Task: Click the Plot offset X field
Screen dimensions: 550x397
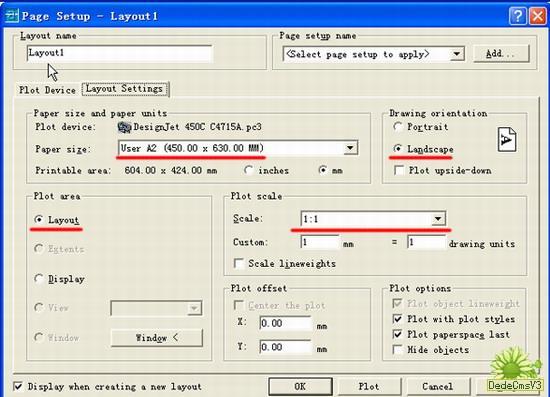Action: (286, 323)
